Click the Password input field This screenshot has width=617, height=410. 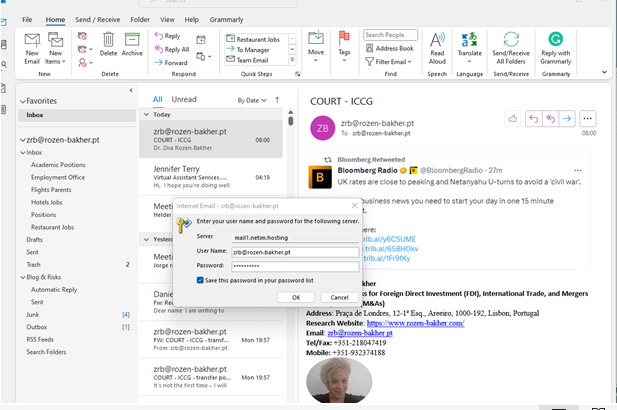[295, 266]
